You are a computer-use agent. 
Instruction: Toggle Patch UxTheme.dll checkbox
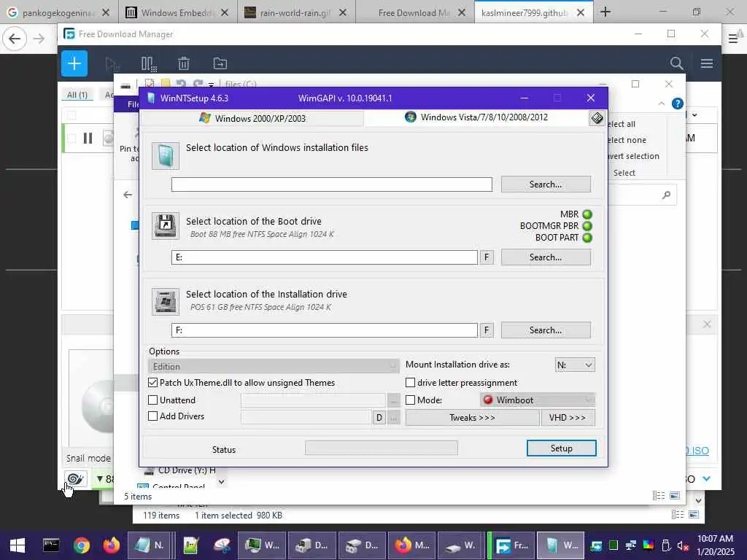[x=153, y=382]
